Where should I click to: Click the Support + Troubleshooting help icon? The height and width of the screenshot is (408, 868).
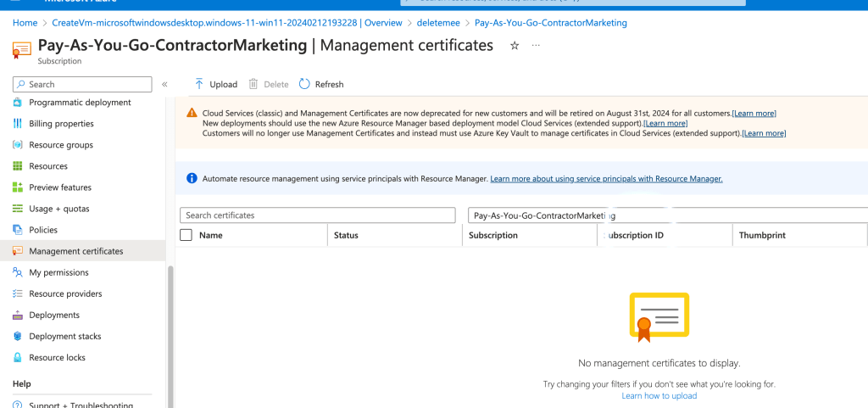[x=18, y=405]
